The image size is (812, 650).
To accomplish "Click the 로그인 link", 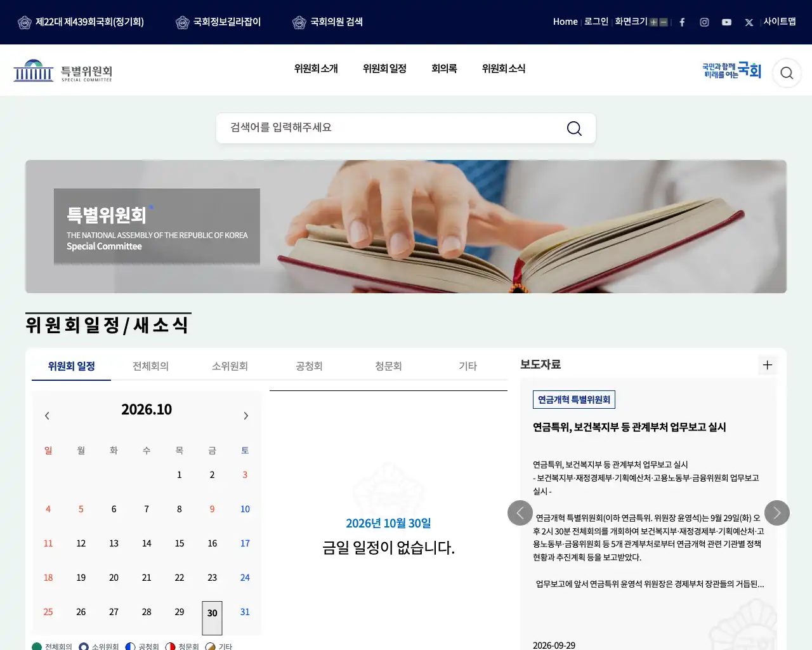I will pos(596,22).
